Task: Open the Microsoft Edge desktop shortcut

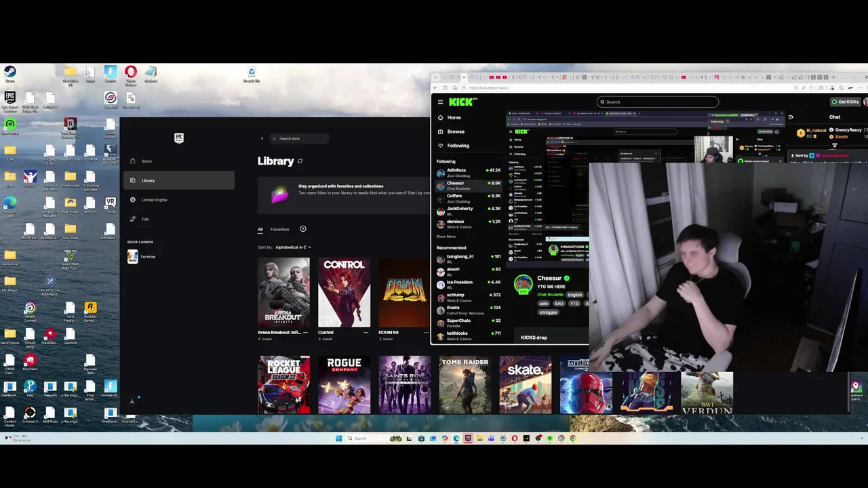Action: (9, 207)
